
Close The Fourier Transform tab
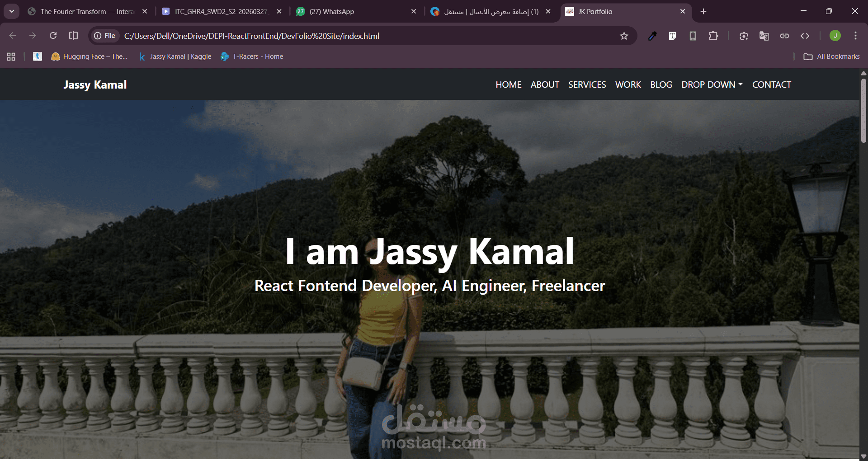coord(145,12)
